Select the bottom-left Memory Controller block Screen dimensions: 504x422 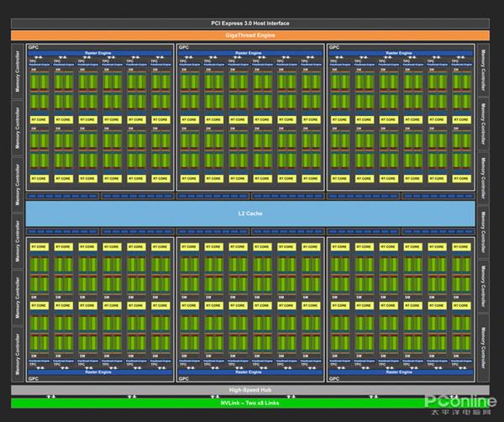17,353
